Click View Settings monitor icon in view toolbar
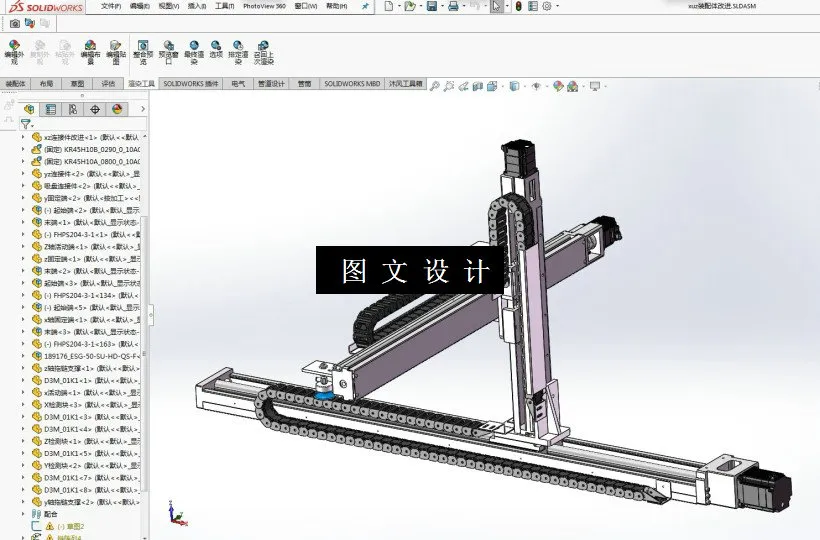The image size is (820, 540). coord(595,86)
